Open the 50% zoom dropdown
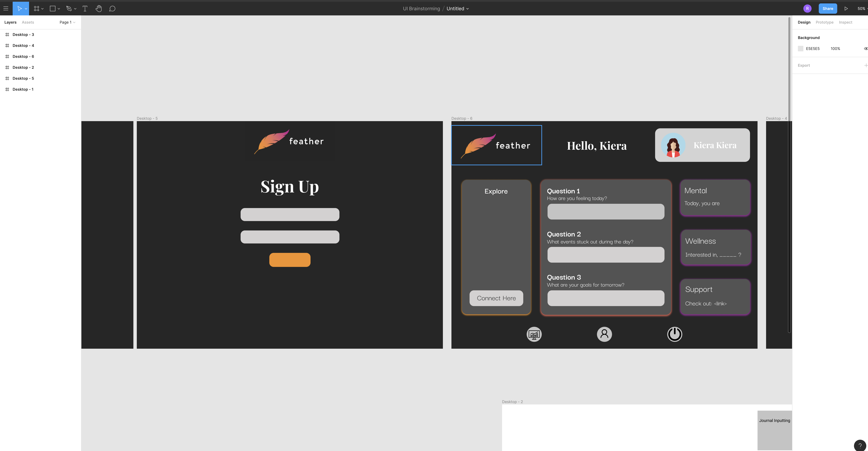The width and height of the screenshot is (868, 451). coord(861,8)
